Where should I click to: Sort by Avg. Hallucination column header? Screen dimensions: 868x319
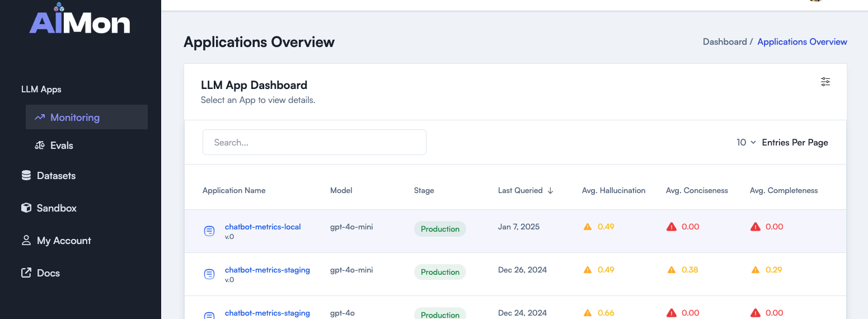(613, 191)
